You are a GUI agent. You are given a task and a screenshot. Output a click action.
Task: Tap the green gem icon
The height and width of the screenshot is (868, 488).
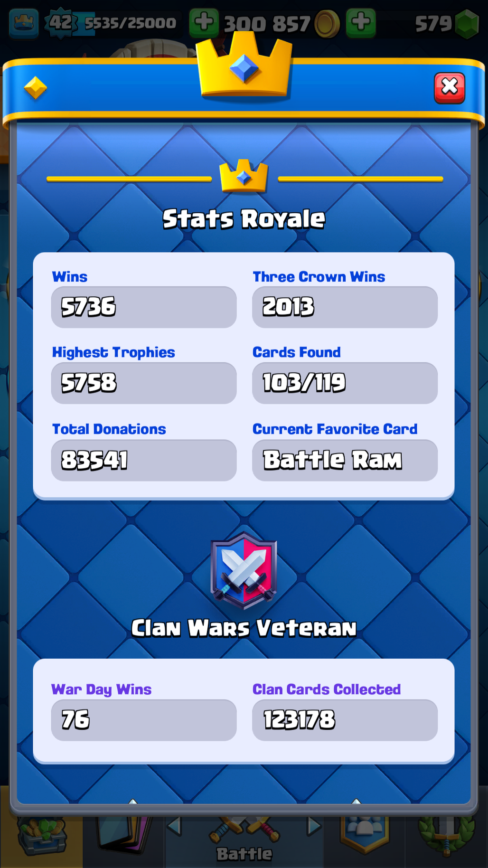(467, 24)
